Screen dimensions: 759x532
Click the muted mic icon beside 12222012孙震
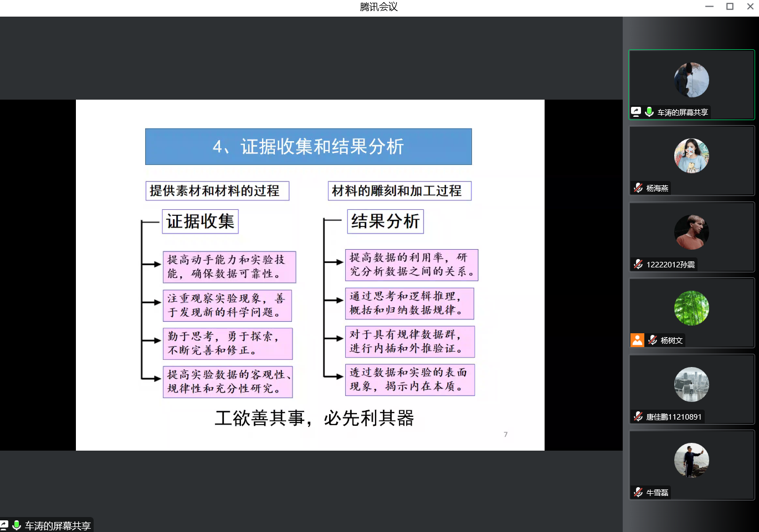click(638, 264)
